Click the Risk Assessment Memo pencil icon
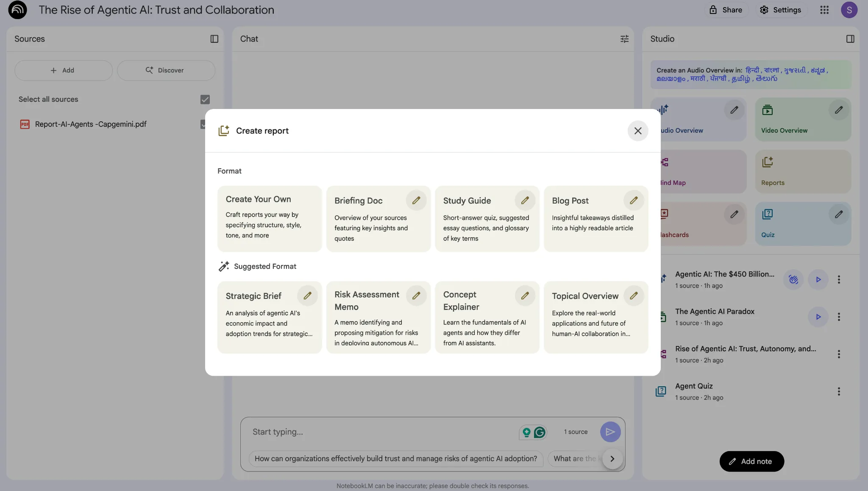This screenshot has width=868, height=491. (x=416, y=296)
